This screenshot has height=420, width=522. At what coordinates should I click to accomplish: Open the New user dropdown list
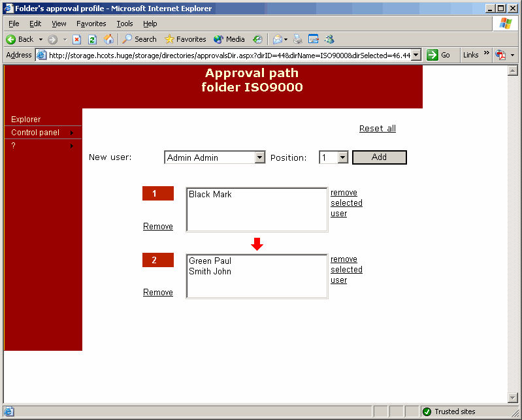click(x=259, y=157)
